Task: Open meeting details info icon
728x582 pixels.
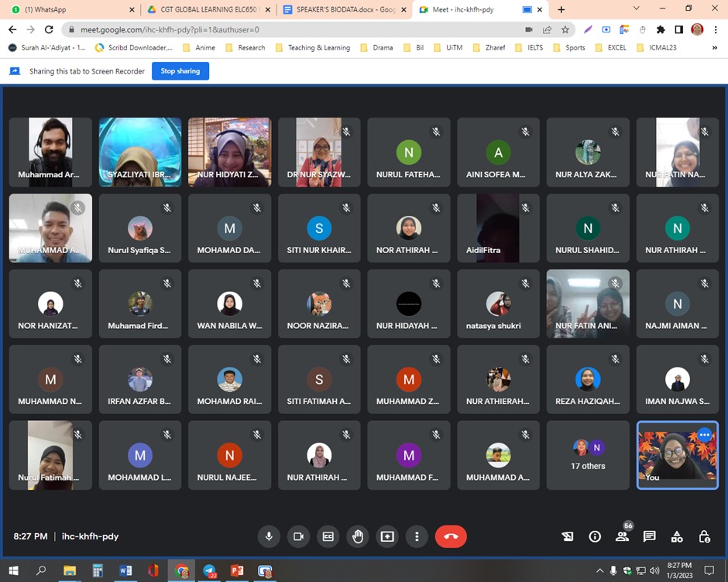Action: [x=595, y=536]
